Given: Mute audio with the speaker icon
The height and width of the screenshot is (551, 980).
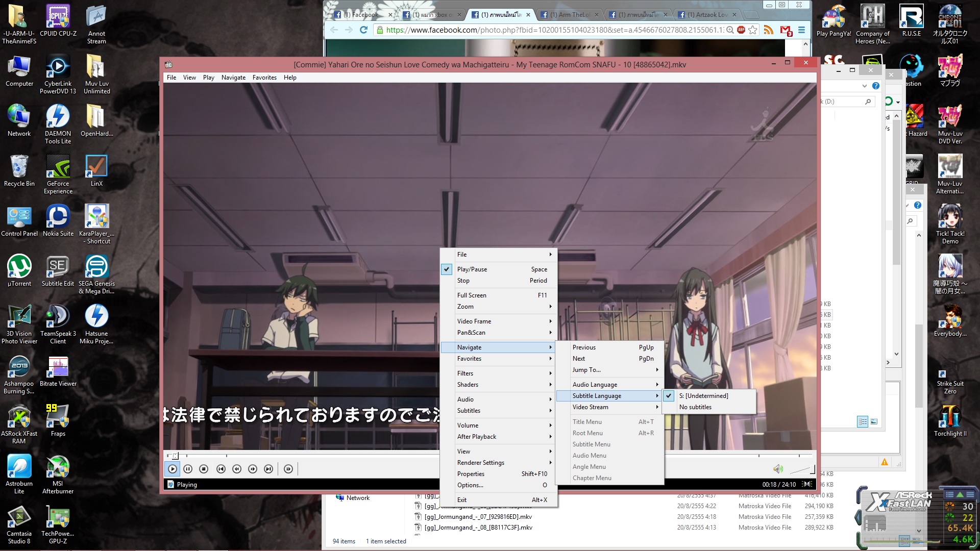Looking at the screenshot, I should [778, 469].
